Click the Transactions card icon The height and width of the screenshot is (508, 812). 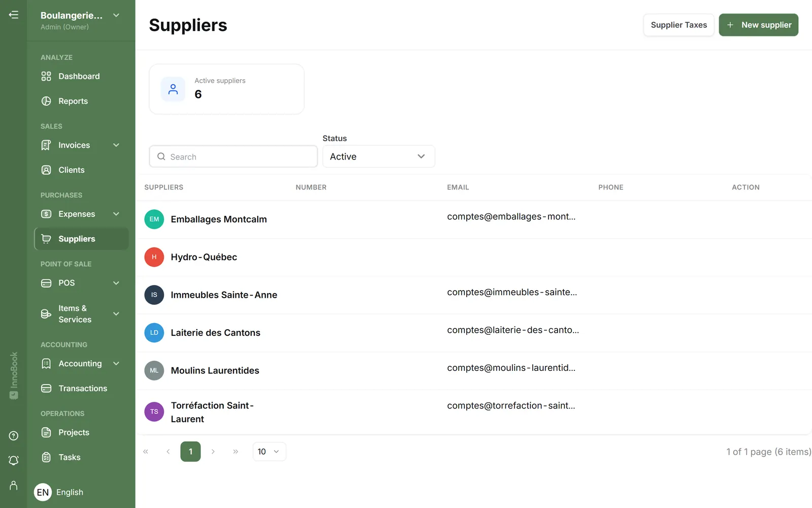pyautogui.click(x=46, y=389)
